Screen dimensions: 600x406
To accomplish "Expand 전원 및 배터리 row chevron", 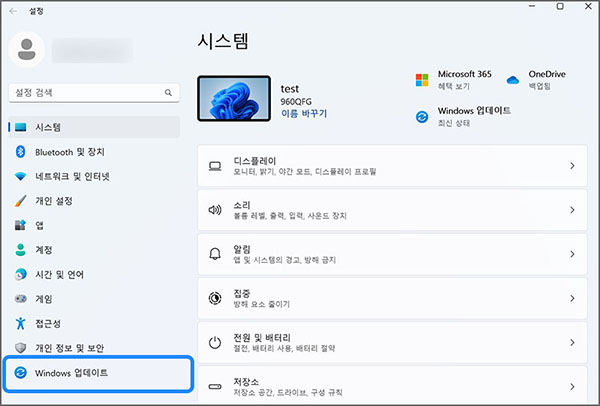I will [x=572, y=342].
